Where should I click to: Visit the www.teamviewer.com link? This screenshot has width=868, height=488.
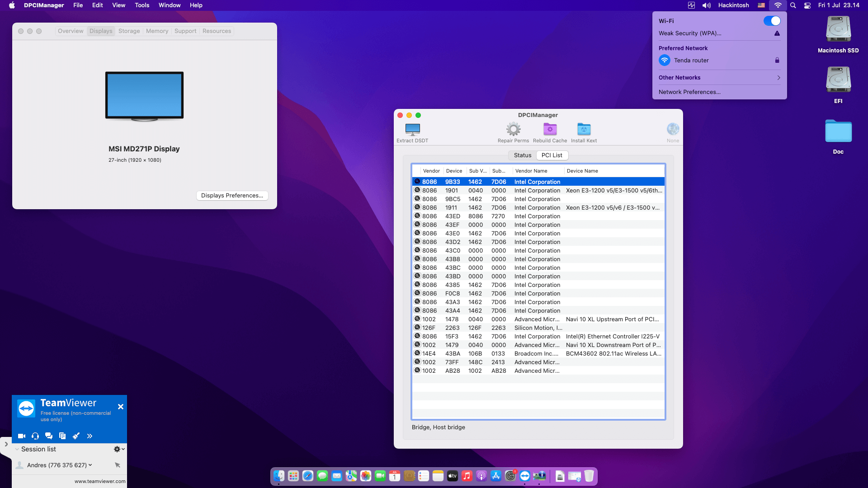point(100,481)
